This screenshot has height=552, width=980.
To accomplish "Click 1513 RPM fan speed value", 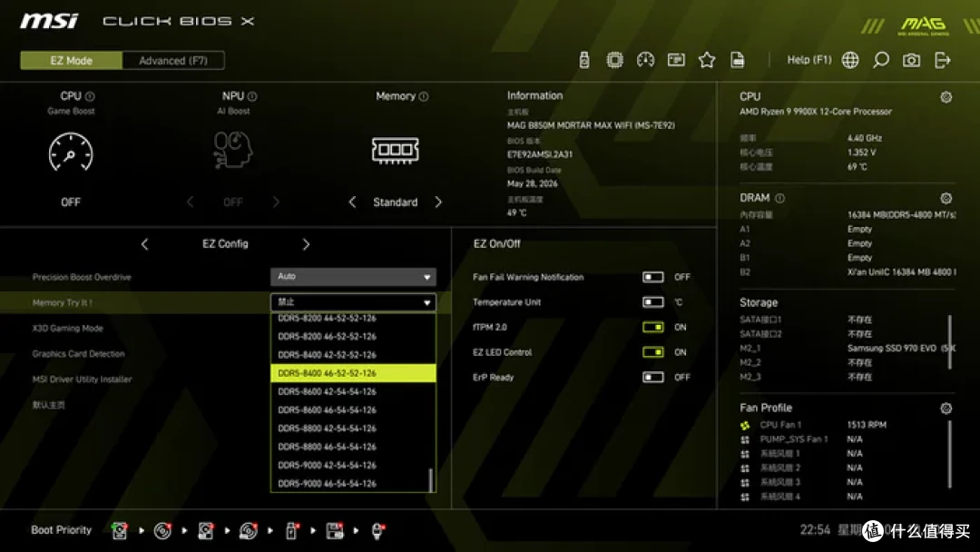I will [x=867, y=425].
